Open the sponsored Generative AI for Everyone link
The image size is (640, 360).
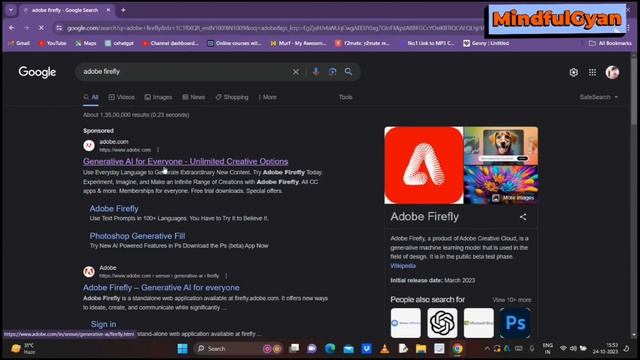(x=186, y=162)
